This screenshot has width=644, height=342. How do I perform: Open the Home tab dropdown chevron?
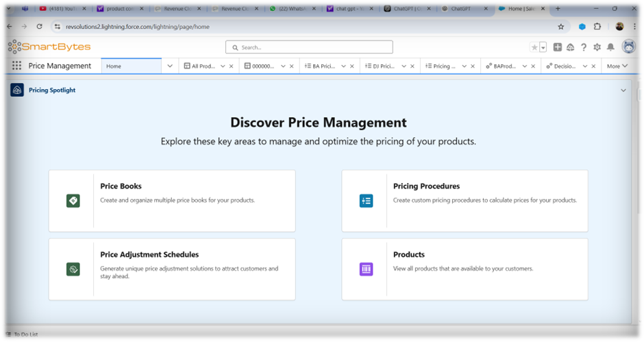170,66
